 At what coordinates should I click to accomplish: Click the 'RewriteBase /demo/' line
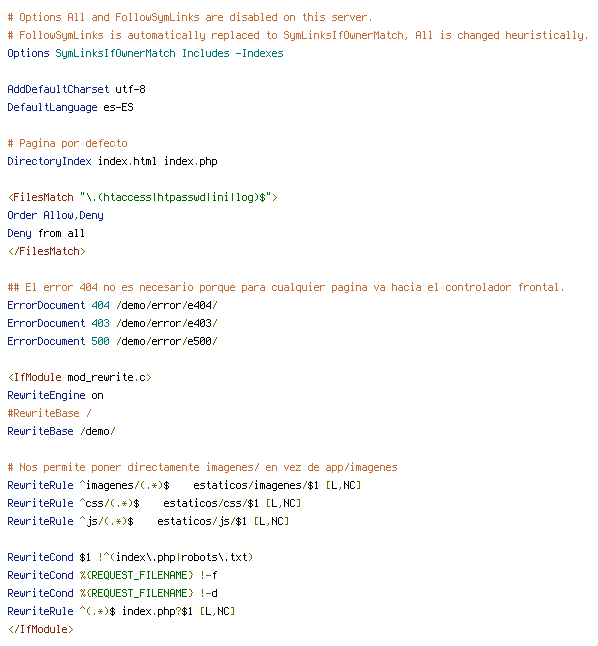(x=61, y=431)
